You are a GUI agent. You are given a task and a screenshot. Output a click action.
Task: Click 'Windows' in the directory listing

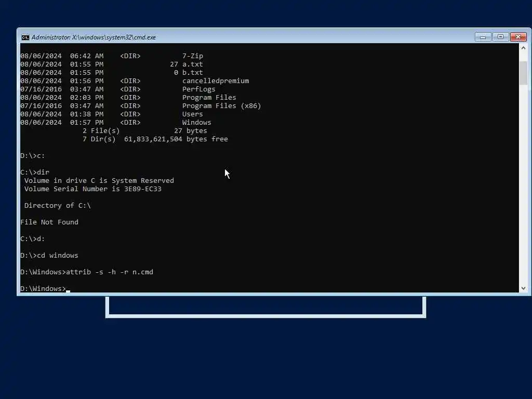pos(196,123)
